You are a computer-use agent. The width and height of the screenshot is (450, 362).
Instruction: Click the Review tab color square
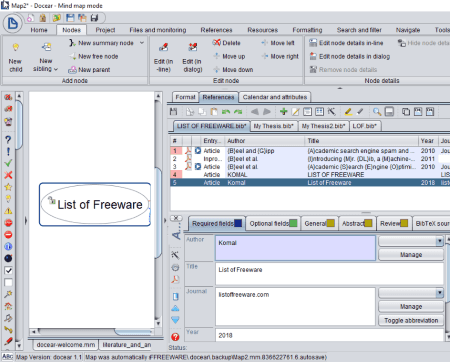(404, 223)
